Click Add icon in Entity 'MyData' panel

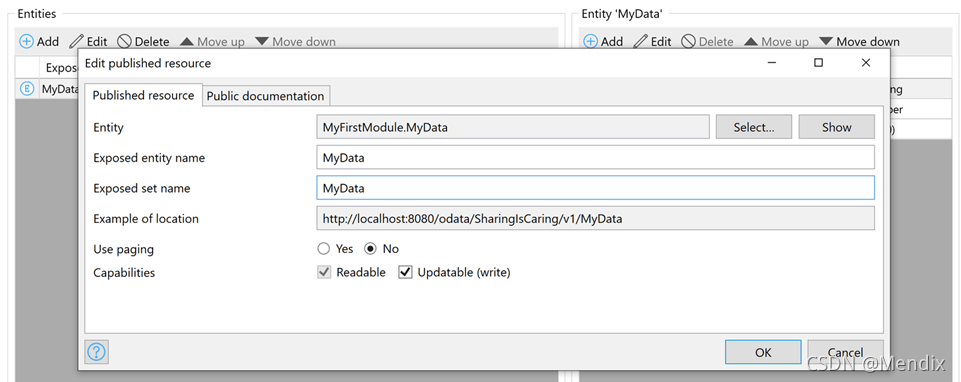[591, 42]
